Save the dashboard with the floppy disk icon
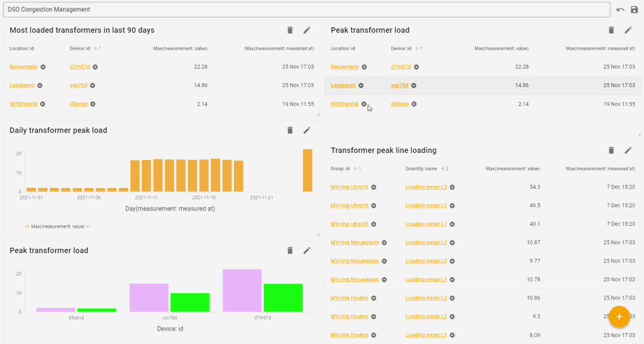 pyautogui.click(x=634, y=10)
